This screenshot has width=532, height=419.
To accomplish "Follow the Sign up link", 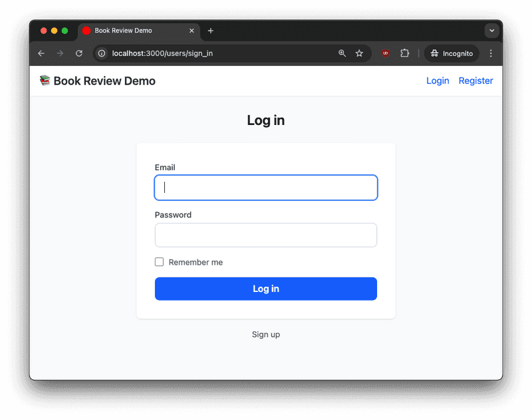I will pyautogui.click(x=266, y=334).
